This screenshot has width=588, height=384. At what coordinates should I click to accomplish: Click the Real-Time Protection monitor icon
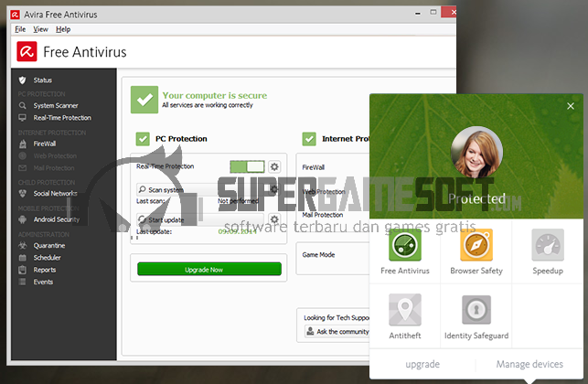(x=23, y=118)
